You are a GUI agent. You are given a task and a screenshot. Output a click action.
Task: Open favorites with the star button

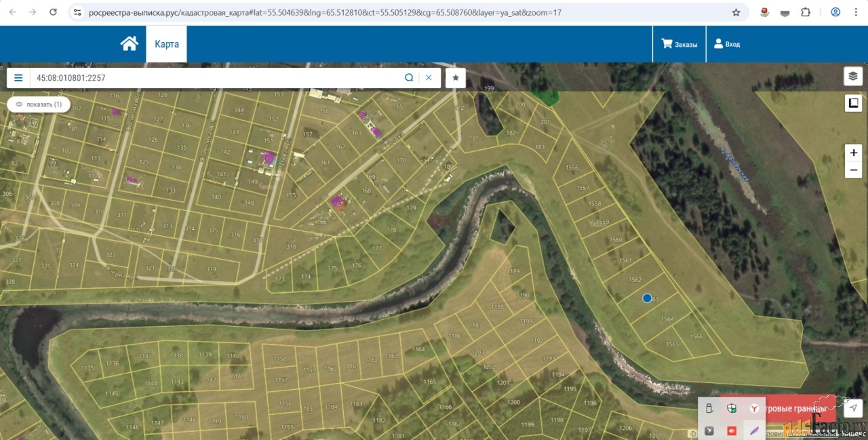[456, 78]
